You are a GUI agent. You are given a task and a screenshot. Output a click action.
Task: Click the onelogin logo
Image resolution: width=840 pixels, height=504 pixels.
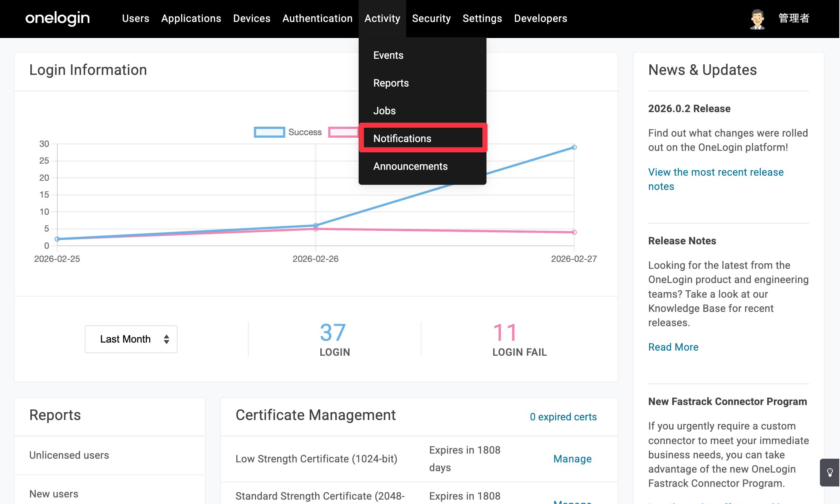point(58,18)
